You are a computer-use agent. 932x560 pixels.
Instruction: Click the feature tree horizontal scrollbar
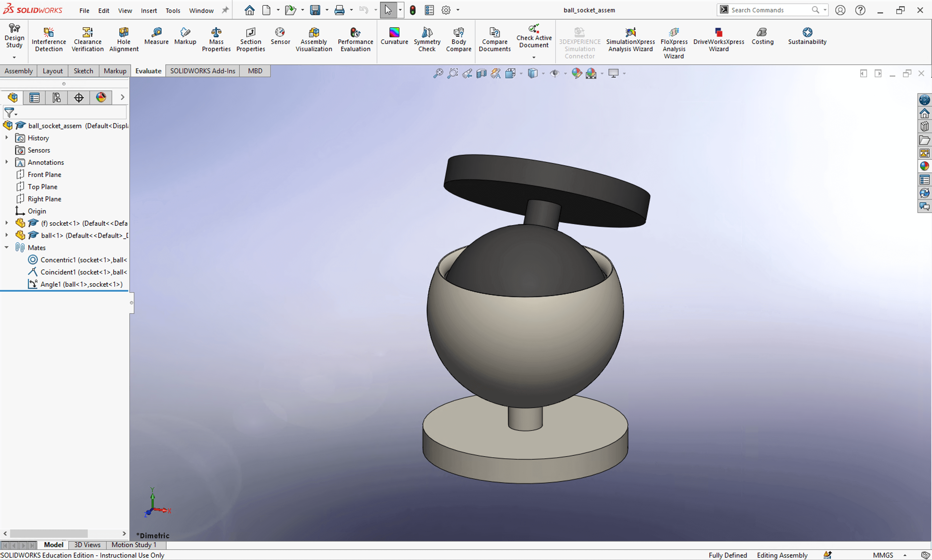pyautogui.click(x=49, y=533)
